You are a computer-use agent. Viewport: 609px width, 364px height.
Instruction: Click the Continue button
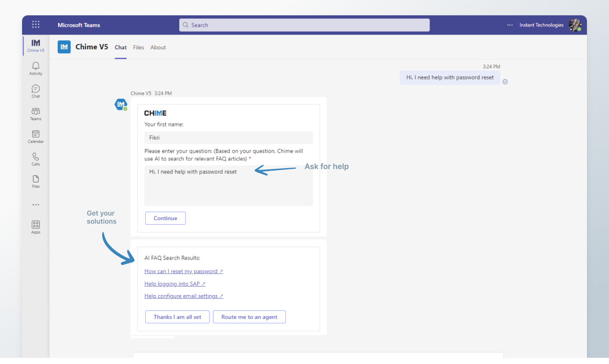(165, 218)
